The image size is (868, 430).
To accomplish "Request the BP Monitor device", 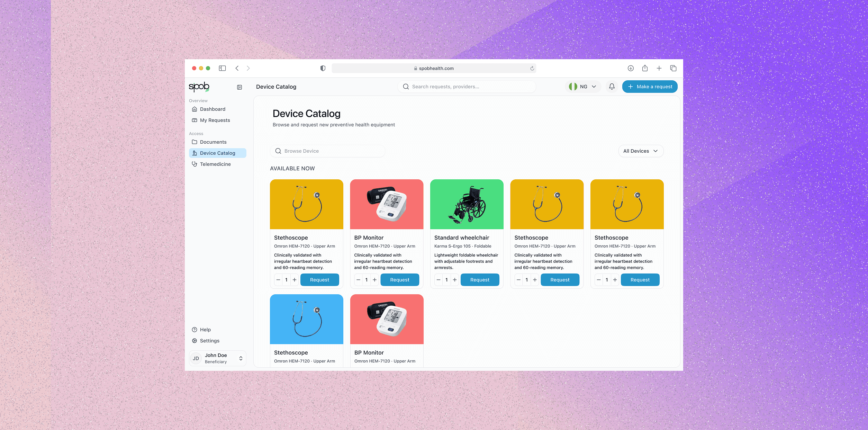I will [400, 280].
